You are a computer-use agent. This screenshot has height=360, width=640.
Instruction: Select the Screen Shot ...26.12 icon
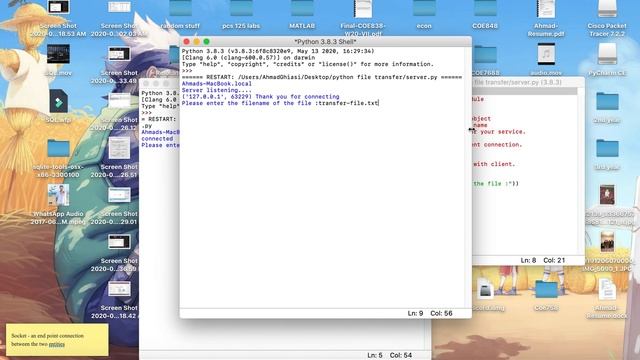(x=119, y=101)
